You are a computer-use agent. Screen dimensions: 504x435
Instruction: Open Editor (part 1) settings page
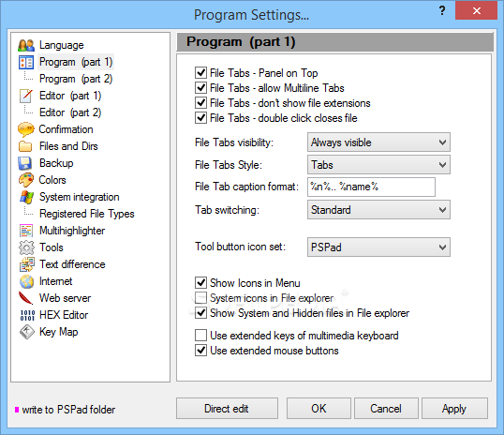pos(70,96)
